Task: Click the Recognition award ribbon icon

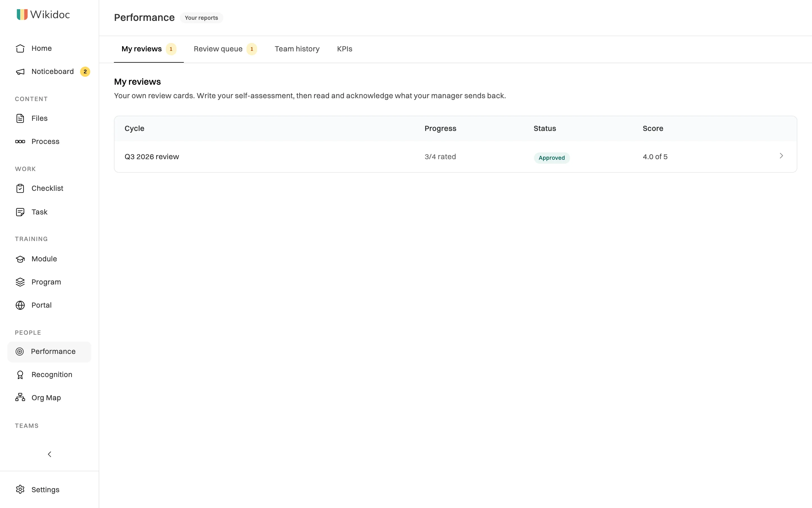Action: (x=20, y=375)
